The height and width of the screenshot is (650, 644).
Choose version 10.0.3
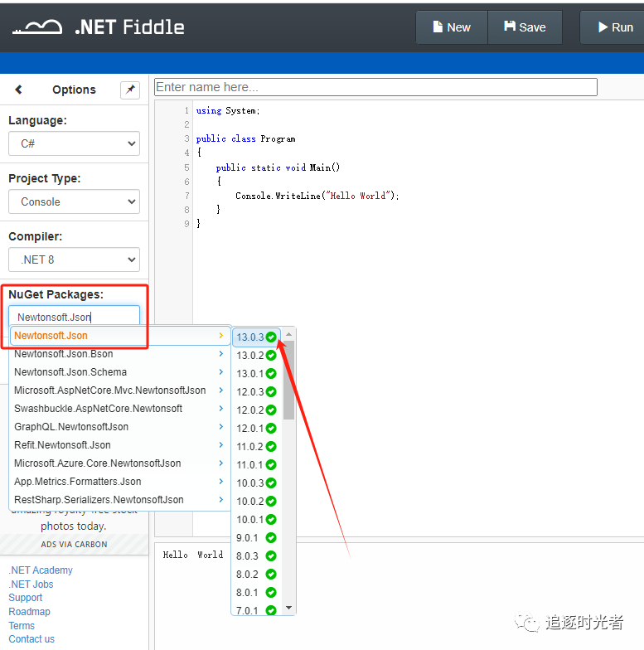click(257, 483)
